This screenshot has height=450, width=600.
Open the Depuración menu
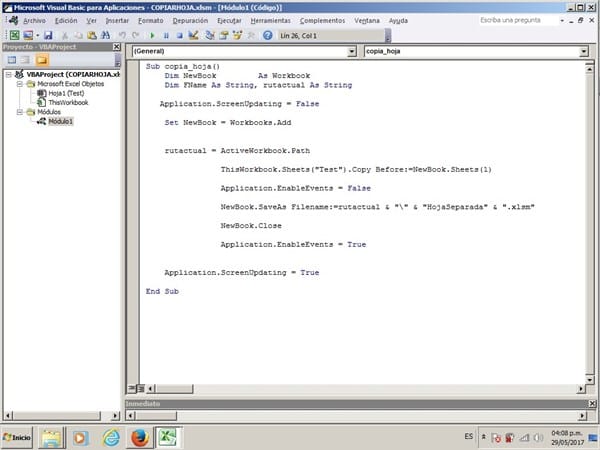pos(190,20)
